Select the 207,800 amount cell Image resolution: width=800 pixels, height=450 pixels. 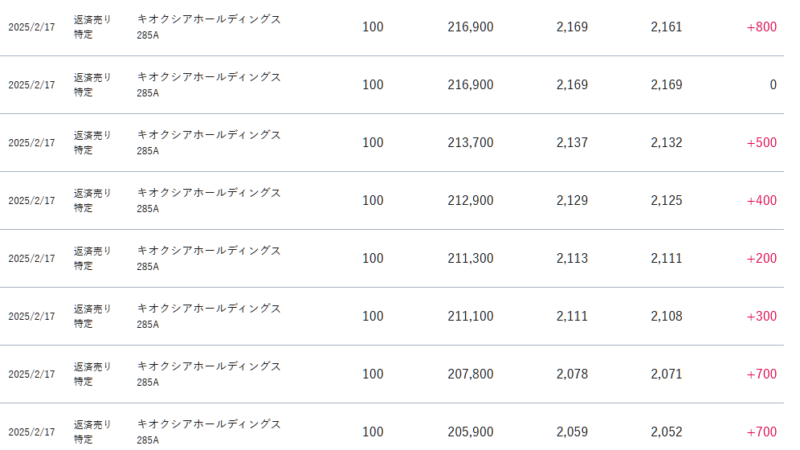(x=470, y=375)
